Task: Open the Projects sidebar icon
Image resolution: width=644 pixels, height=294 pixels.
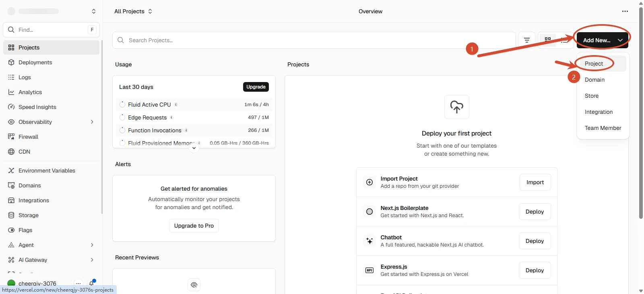Action: pyautogui.click(x=11, y=47)
